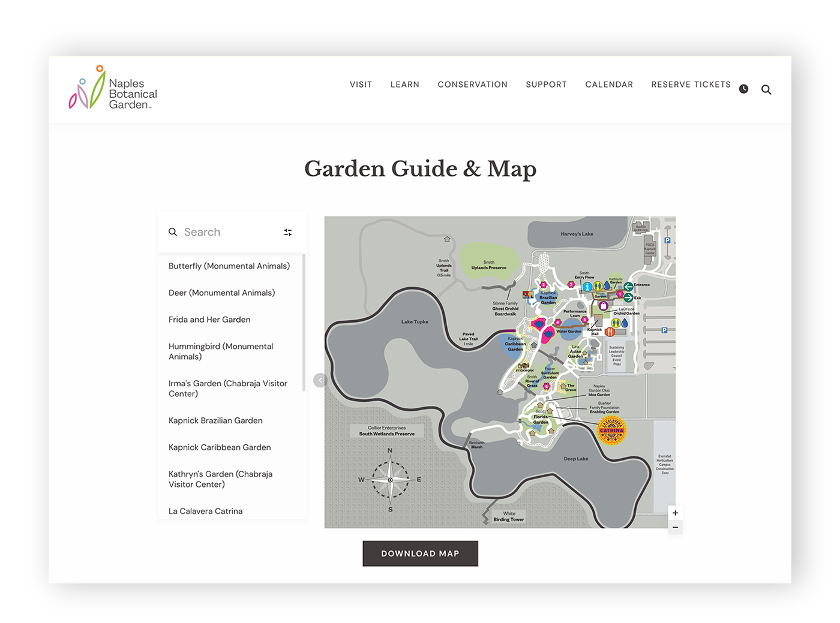The image size is (840, 623).
Task: Click the RESERVE TICKETS link
Action: pyautogui.click(x=691, y=85)
